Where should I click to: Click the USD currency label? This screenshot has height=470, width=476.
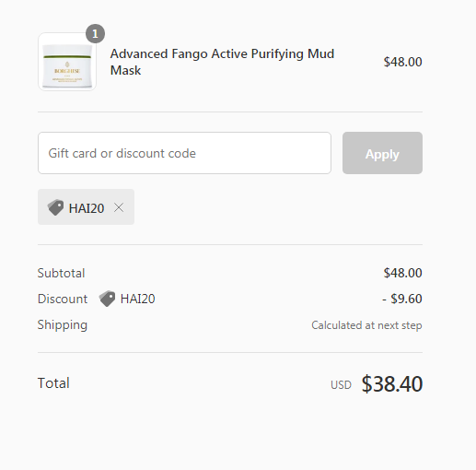341,385
